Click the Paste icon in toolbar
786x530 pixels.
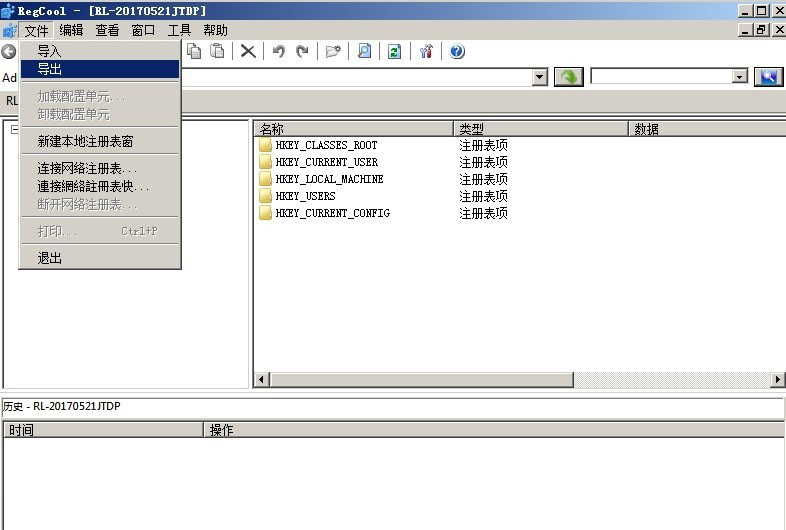[x=217, y=51]
